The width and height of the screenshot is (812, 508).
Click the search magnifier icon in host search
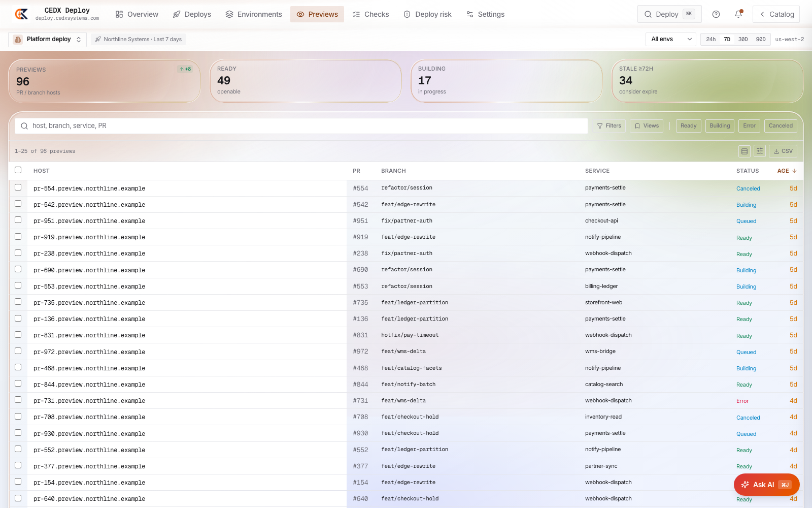[x=24, y=126]
